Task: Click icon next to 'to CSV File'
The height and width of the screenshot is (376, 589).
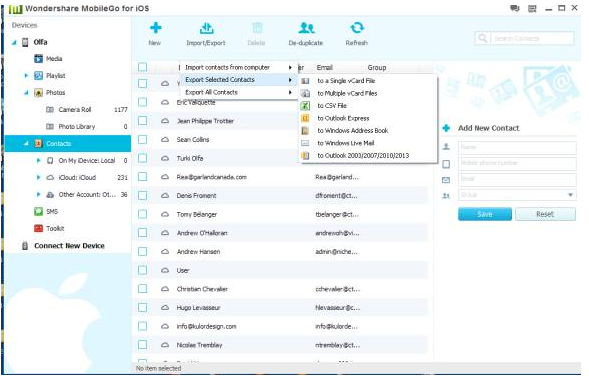Action: pos(305,106)
